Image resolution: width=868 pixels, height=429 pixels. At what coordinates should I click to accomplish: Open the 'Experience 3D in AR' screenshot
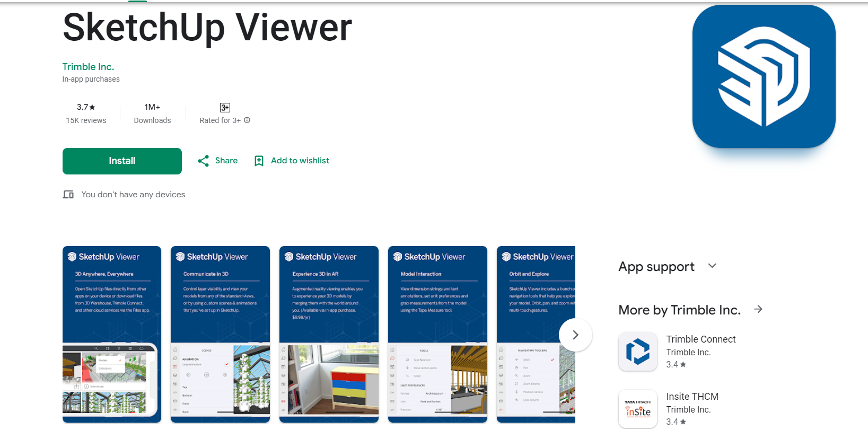329,334
